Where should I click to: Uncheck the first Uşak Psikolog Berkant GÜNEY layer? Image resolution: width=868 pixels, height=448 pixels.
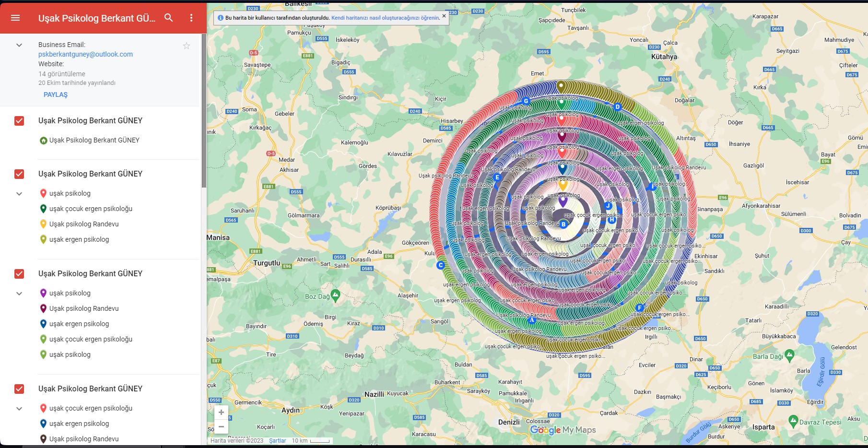tap(19, 121)
